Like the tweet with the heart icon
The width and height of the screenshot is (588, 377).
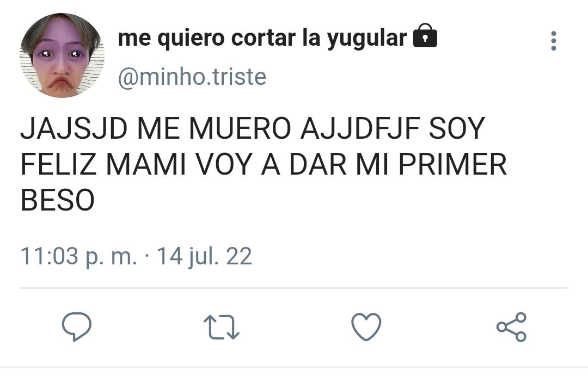[366, 327]
